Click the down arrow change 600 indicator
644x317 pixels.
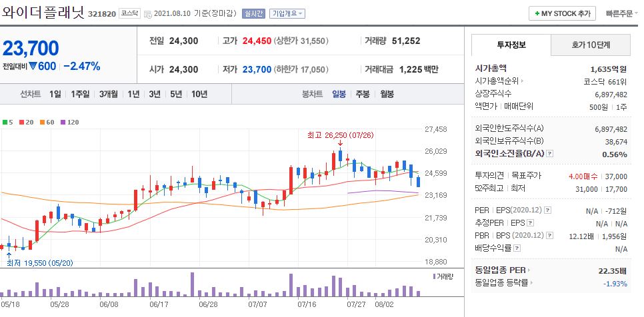[43, 66]
